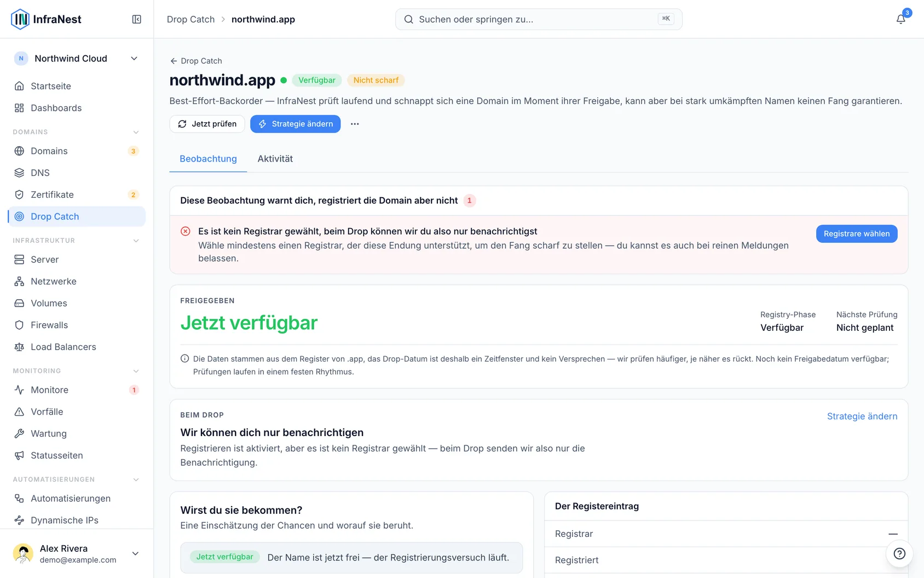Viewport: 924px width, 578px height.
Task: Open DNS in the sidebar
Action: (77, 173)
